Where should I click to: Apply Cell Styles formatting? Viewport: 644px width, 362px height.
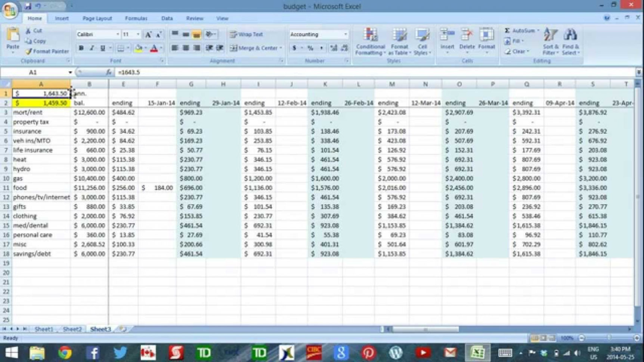(x=422, y=42)
